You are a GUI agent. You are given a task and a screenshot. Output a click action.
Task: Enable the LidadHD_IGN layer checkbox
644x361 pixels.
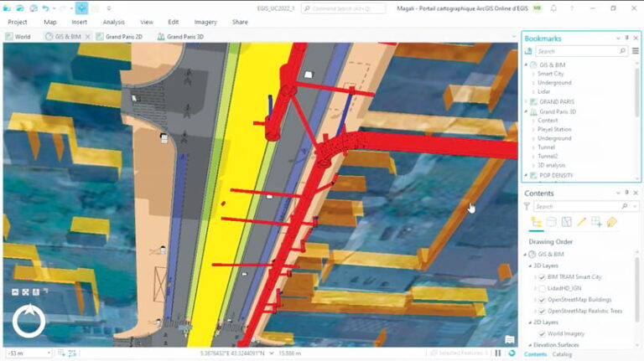542,289
